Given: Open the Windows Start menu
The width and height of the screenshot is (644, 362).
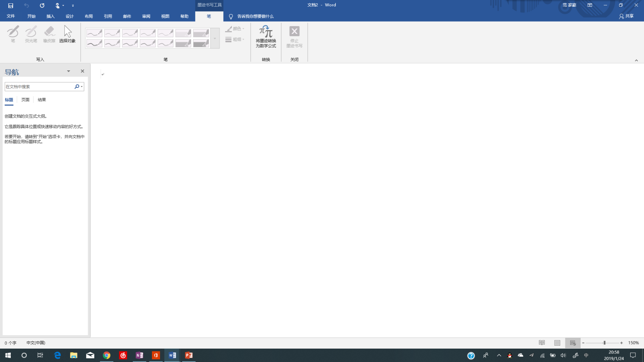Looking at the screenshot, I should pyautogui.click(x=8, y=355).
